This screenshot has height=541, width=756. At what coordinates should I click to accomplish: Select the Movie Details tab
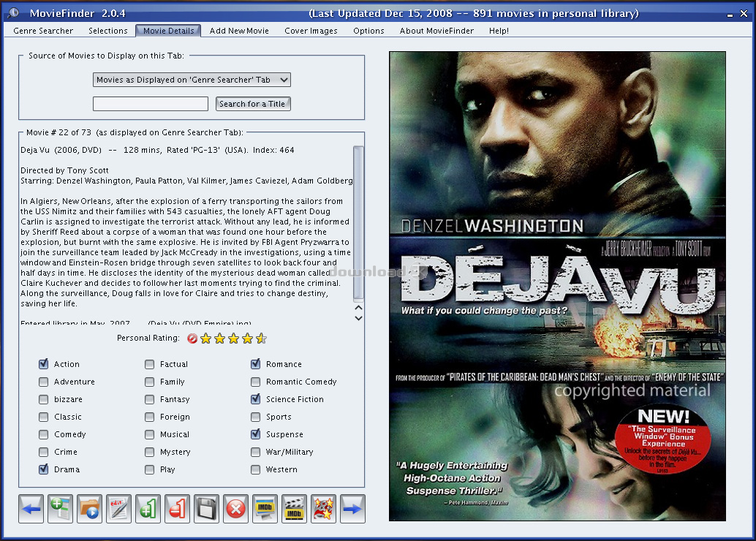(x=168, y=31)
